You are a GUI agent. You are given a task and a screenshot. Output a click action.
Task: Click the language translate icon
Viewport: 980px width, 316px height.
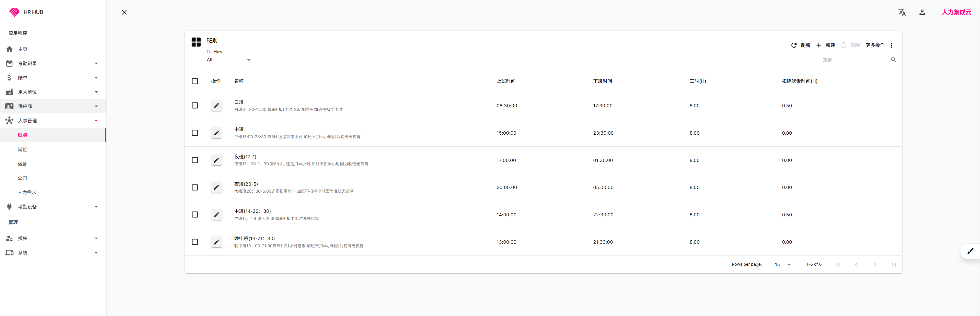point(902,12)
